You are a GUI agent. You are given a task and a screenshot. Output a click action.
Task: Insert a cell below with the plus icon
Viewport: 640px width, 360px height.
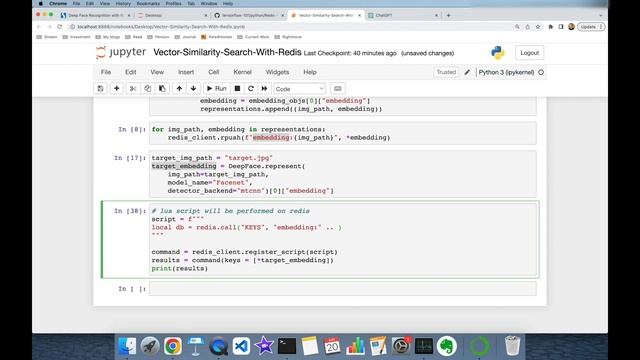pyautogui.click(x=117, y=89)
